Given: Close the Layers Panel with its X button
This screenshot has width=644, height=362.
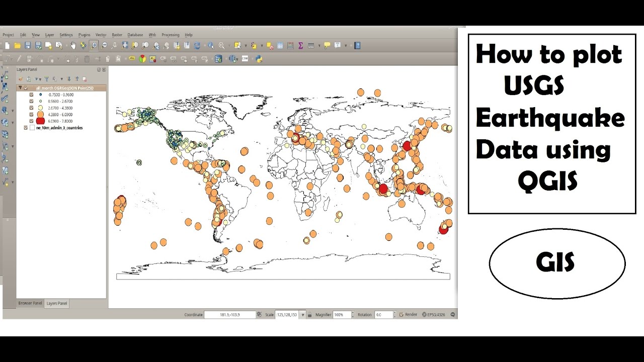Looking at the screenshot, I should click(x=104, y=69).
